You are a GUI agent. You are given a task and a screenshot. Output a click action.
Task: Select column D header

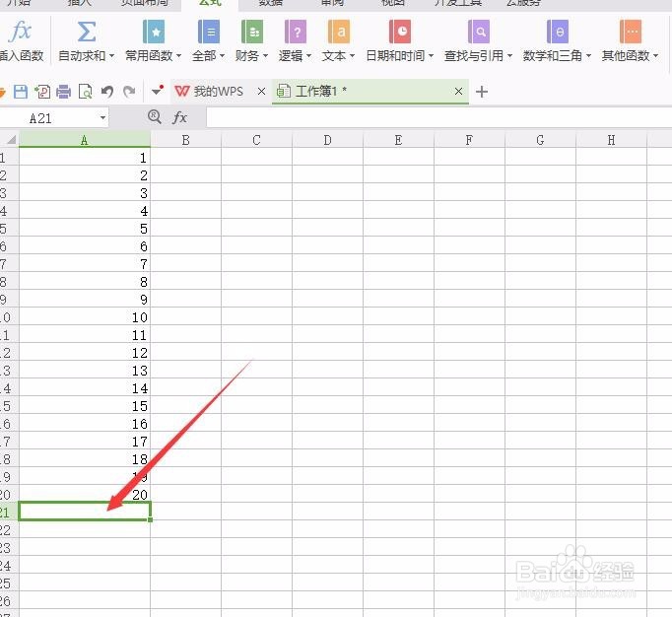tap(327, 140)
